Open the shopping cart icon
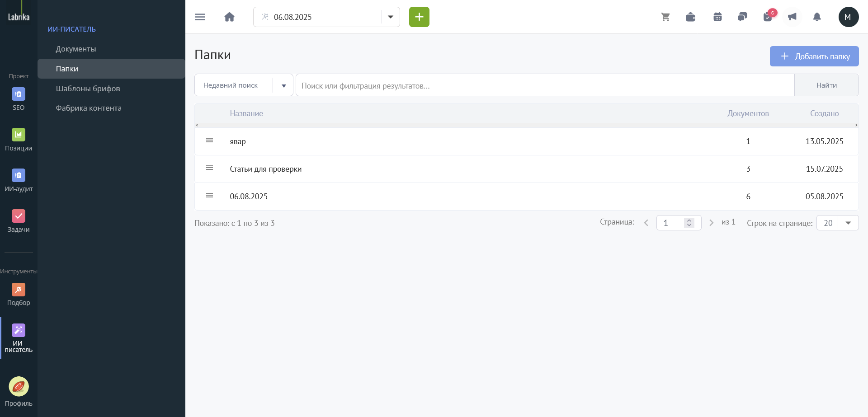 665,17
